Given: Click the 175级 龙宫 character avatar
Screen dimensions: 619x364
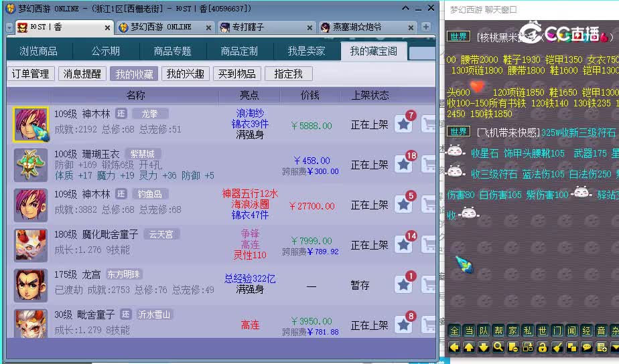Looking at the screenshot, I should pyautogui.click(x=31, y=285).
